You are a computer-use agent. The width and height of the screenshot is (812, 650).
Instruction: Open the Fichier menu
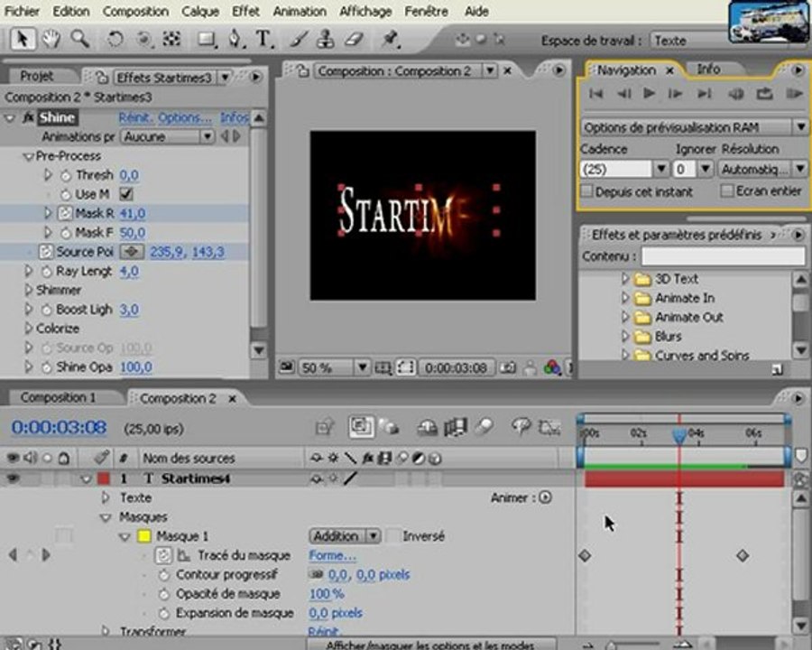click(22, 11)
